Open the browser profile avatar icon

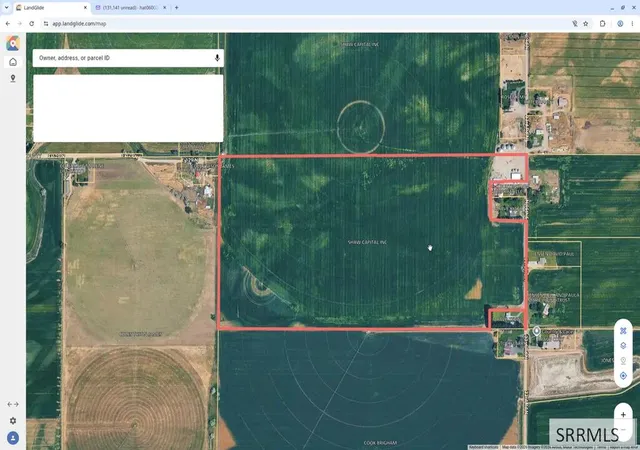pyautogui.click(x=620, y=24)
